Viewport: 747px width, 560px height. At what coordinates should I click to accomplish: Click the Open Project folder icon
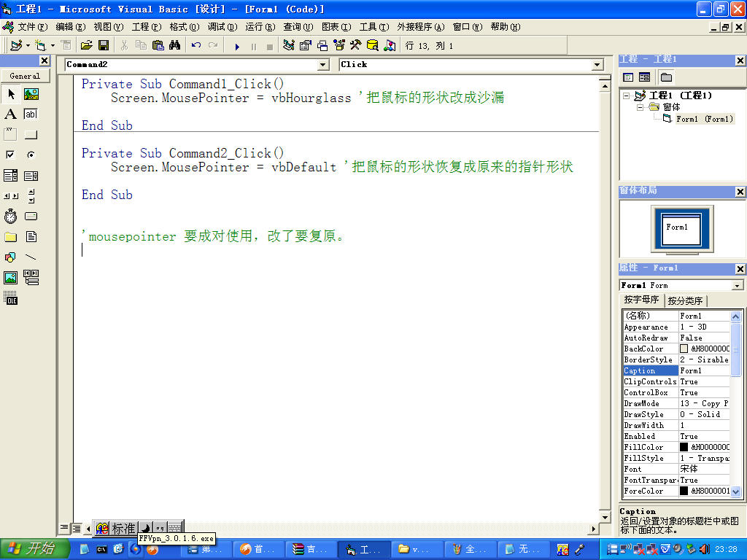pyautogui.click(x=86, y=45)
